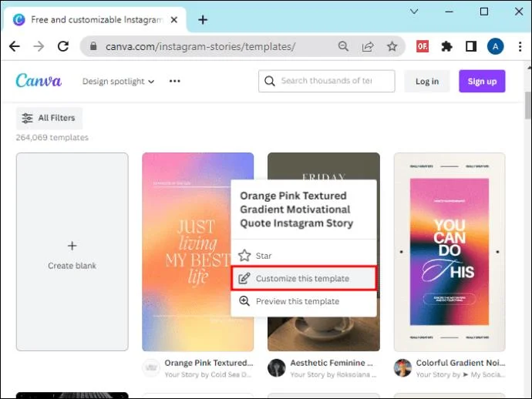The image size is (532, 399).
Task: Click the Cold Sea creator avatar
Action: click(151, 368)
